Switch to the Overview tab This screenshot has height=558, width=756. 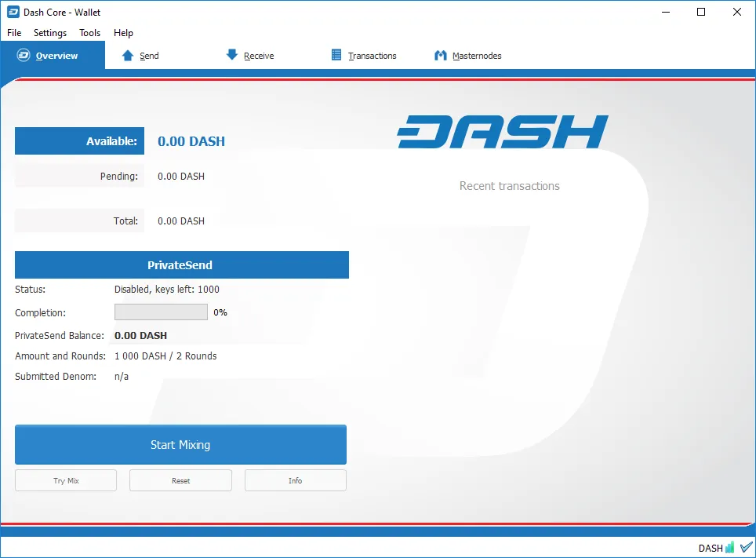click(53, 56)
